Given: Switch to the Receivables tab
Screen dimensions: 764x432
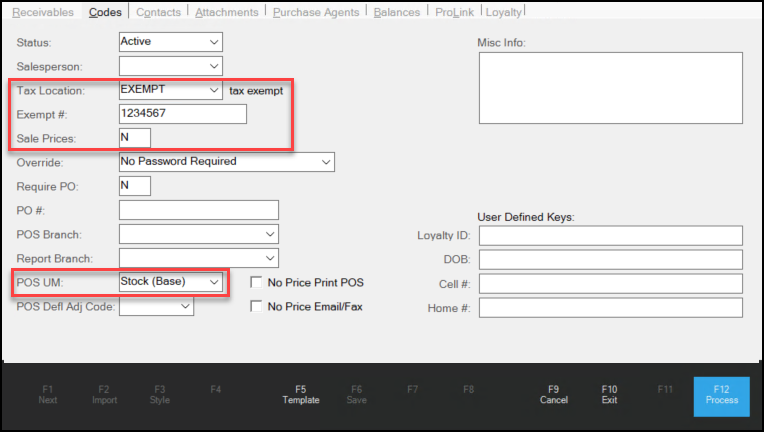Looking at the screenshot, I should [x=43, y=12].
